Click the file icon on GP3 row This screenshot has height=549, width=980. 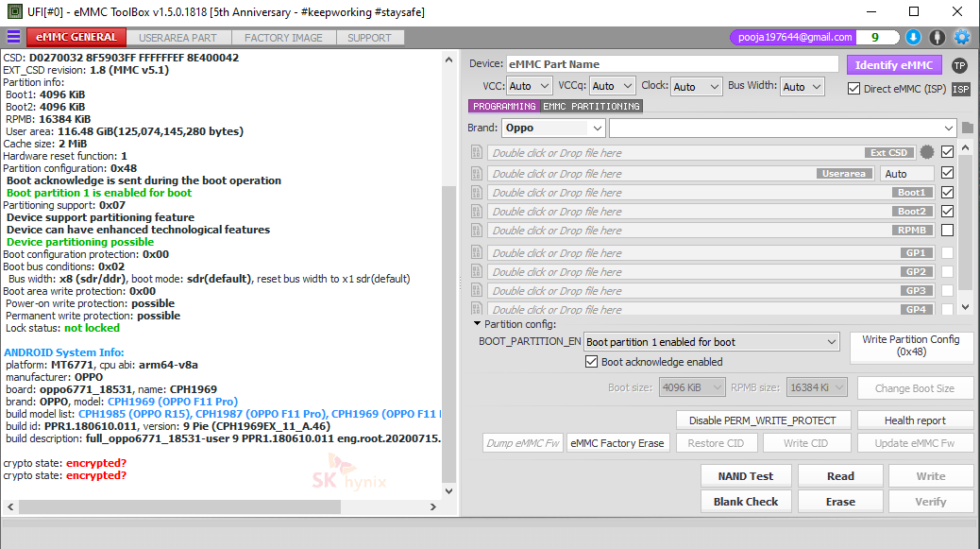pos(477,290)
